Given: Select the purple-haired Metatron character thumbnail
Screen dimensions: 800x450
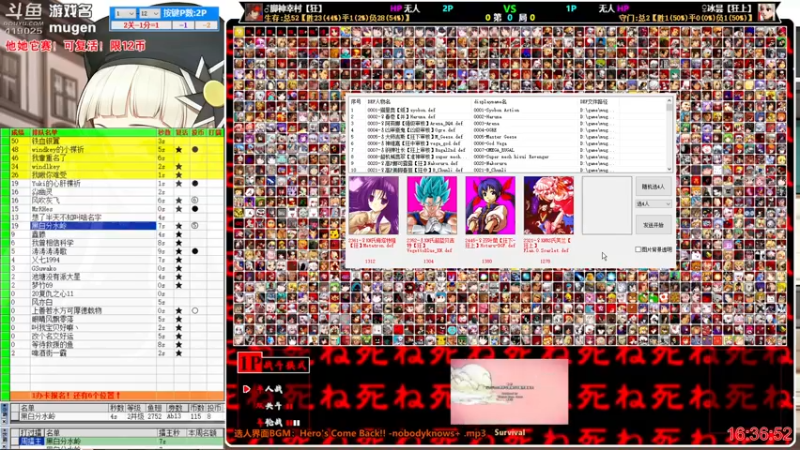Looking at the screenshot, I should [x=373, y=206].
